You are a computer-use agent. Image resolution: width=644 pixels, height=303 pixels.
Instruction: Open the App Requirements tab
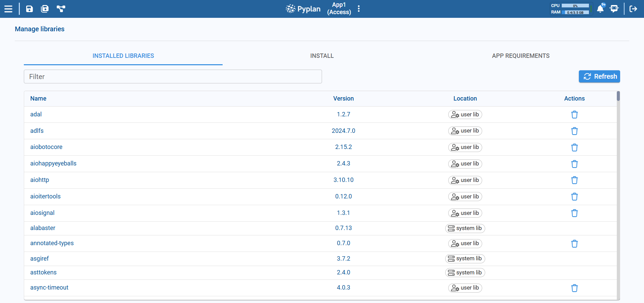[x=520, y=56]
